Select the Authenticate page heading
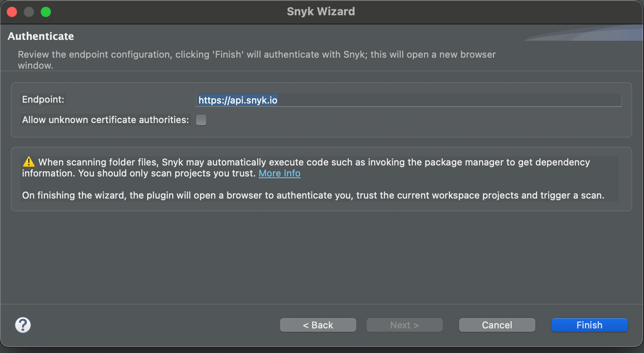The height and width of the screenshot is (353, 644). point(41,36)
